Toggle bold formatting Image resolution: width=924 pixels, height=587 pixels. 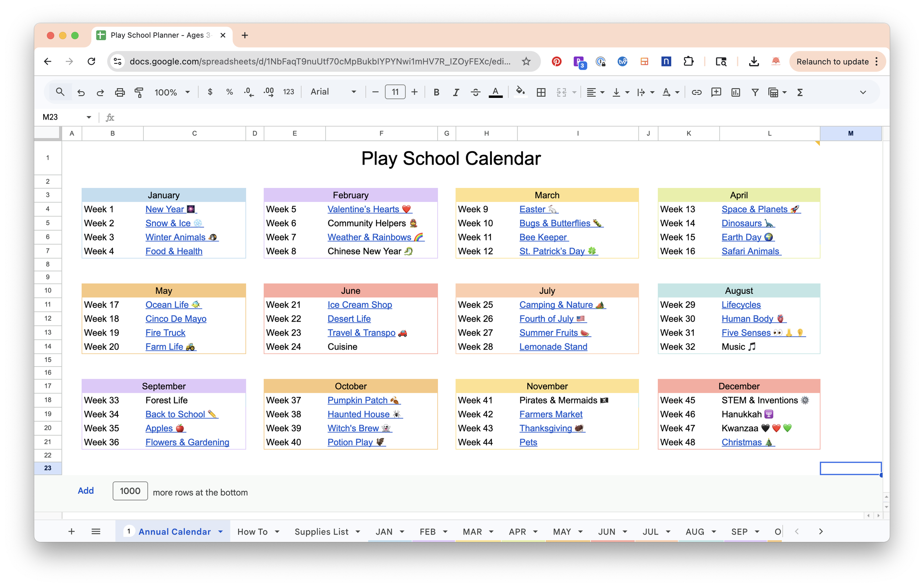click(436, 92)
